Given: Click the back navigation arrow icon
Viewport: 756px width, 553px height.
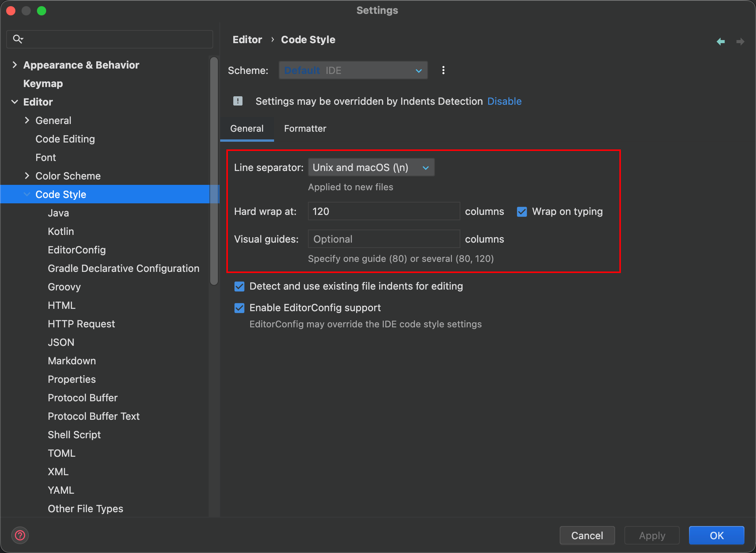Looking at the screenshot, I should [721, 41].
